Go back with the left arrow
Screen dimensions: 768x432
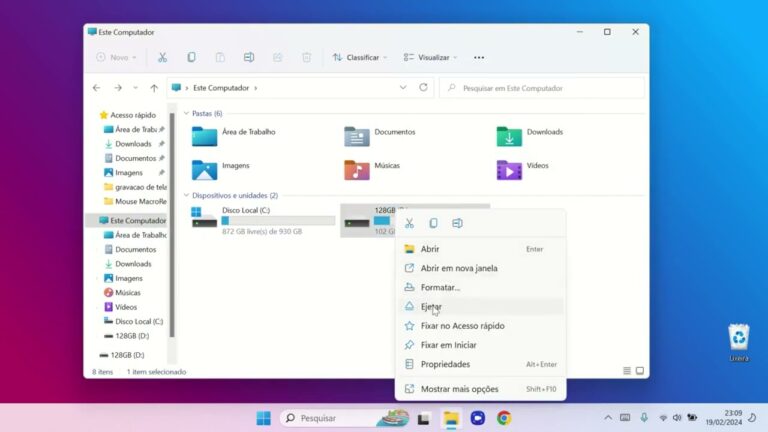[x=96, y=88]
